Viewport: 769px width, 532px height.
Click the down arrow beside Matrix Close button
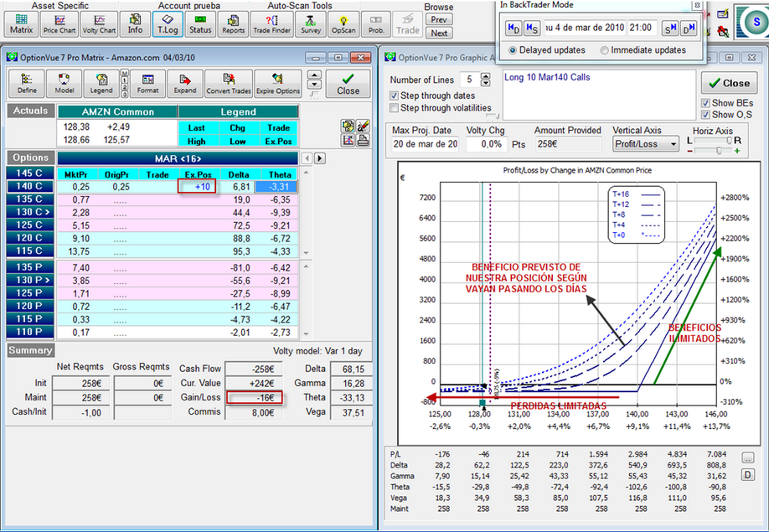point(314,85)
